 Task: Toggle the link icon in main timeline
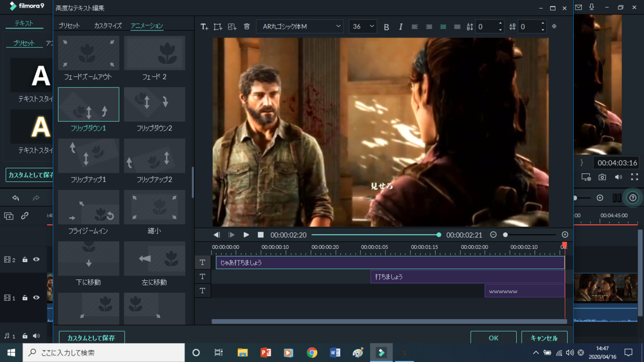25,216
